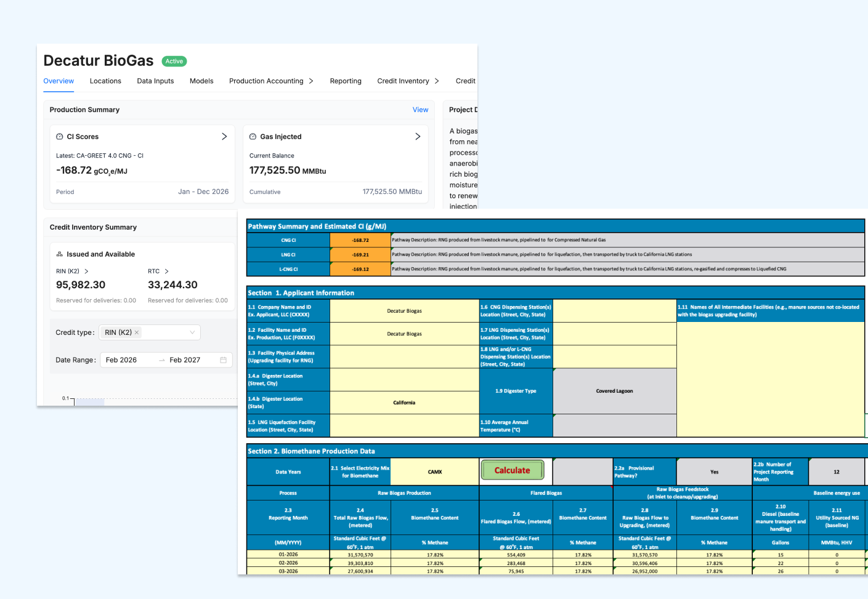Viewport: 868px width, 599px height.
Task: Click the 12 reporting months cell
Action: click(837, 472)
